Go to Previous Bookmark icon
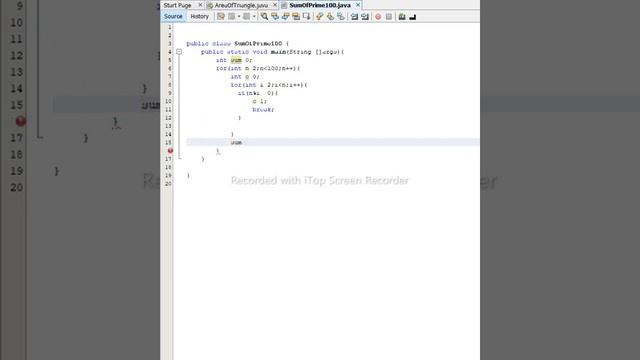 coord(319,16)
